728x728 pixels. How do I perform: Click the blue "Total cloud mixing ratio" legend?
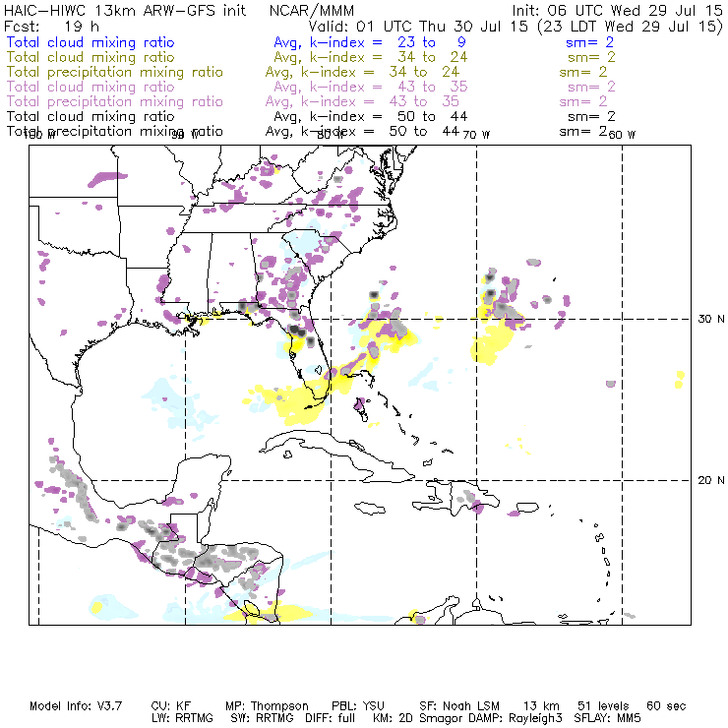(91, 42)
